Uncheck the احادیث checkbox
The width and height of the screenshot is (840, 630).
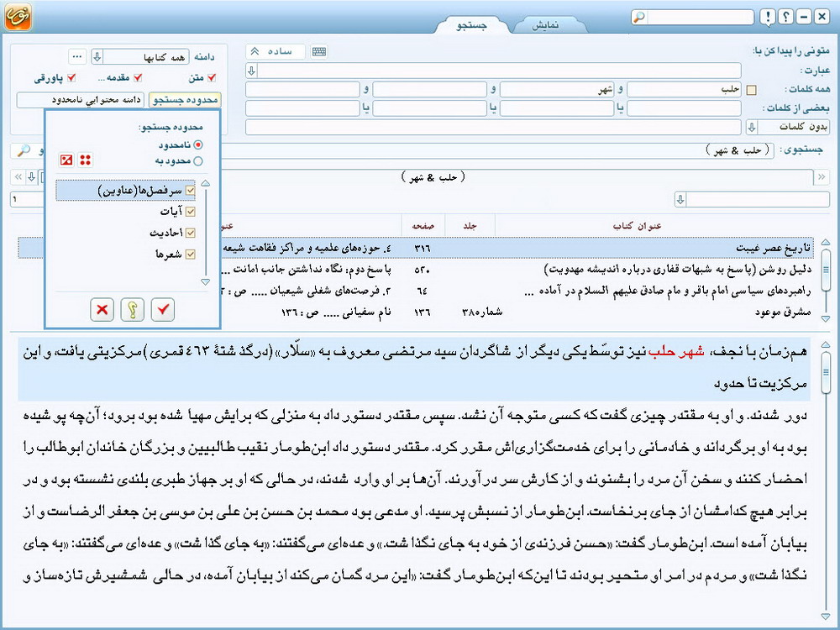pyautogui.click(x=190, y=233)
